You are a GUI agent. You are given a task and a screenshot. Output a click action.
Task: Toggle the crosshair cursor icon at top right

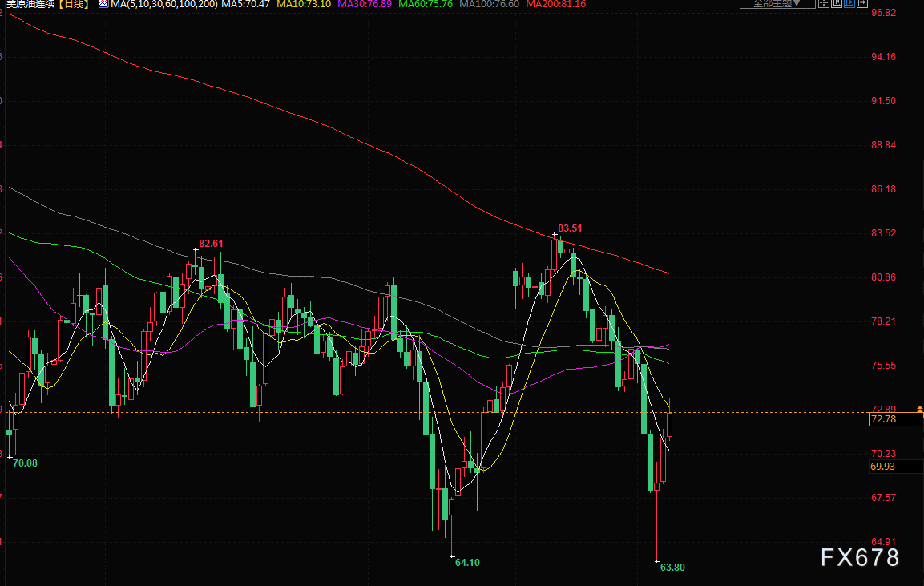pyautogui.click(x=824, y=3)
